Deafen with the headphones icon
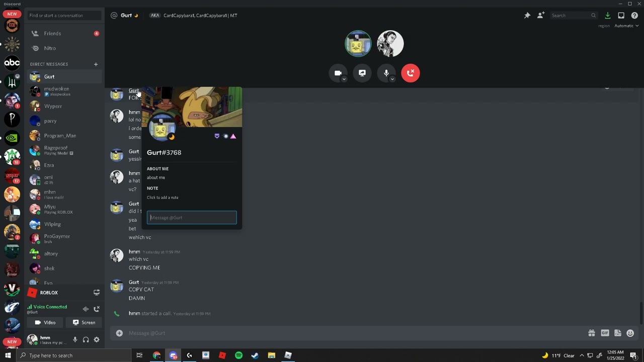644x362 pixels. pyautogui.click(x=86, y=340)
